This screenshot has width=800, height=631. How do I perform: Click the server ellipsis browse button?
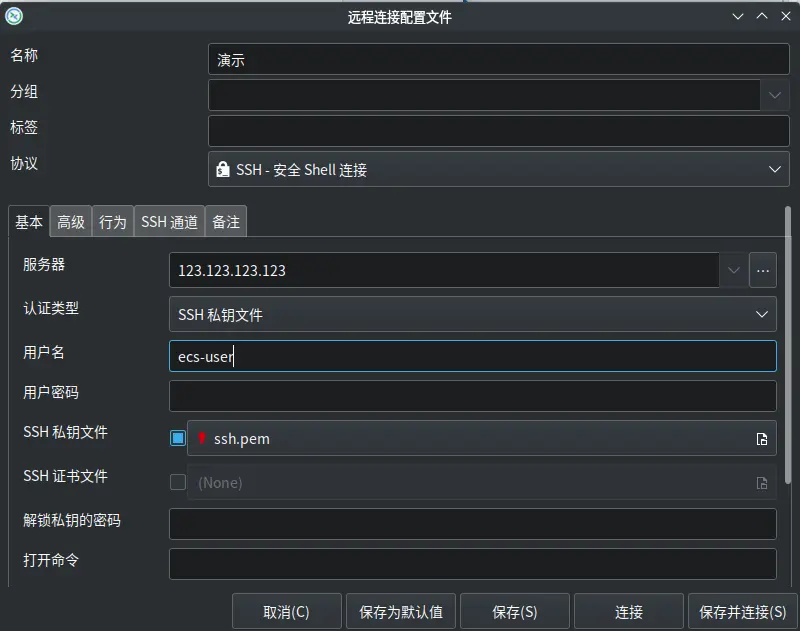point(763,271)
